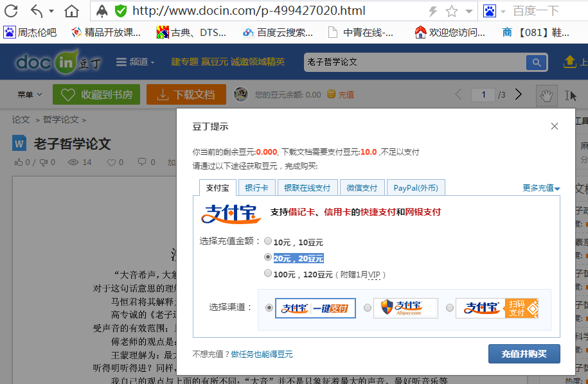Switch to the 微信支付 tab

coord(362,188)
